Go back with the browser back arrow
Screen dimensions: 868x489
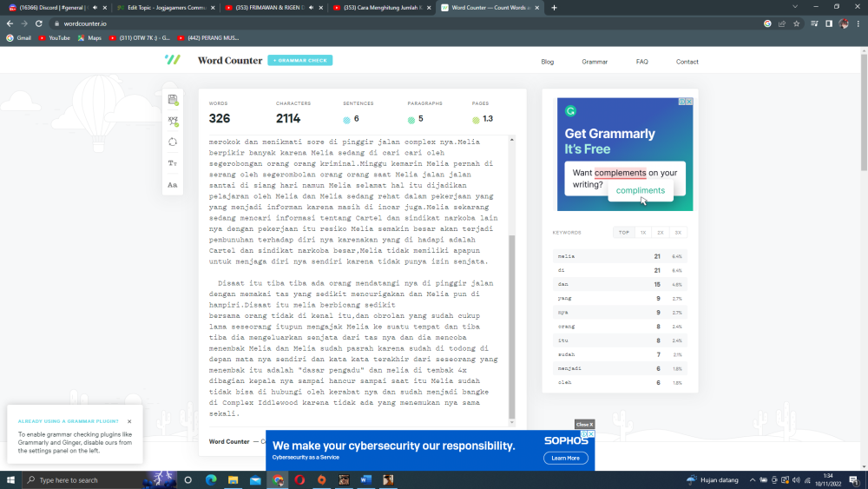pos(10,23)
